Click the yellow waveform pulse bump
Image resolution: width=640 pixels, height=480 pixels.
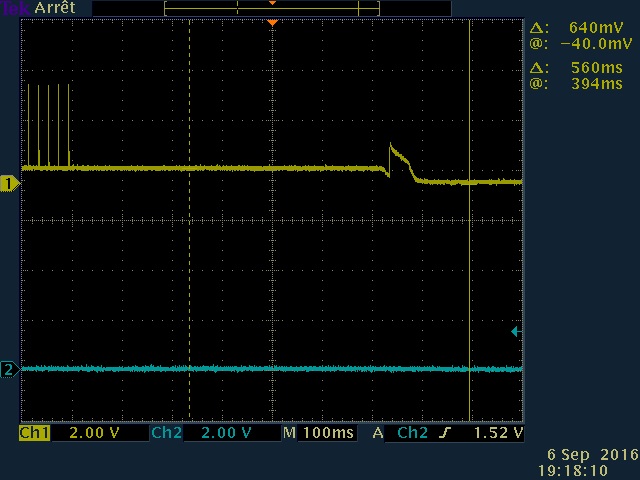pos(401,162)
